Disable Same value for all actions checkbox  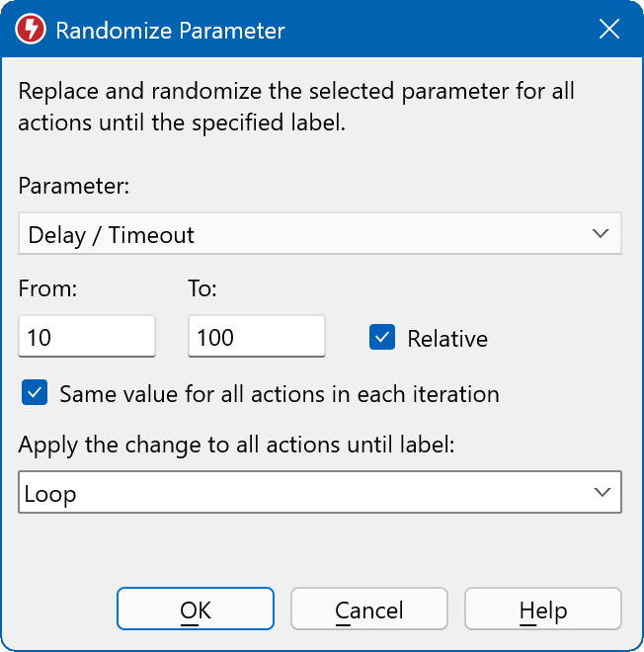pos(35,393)
